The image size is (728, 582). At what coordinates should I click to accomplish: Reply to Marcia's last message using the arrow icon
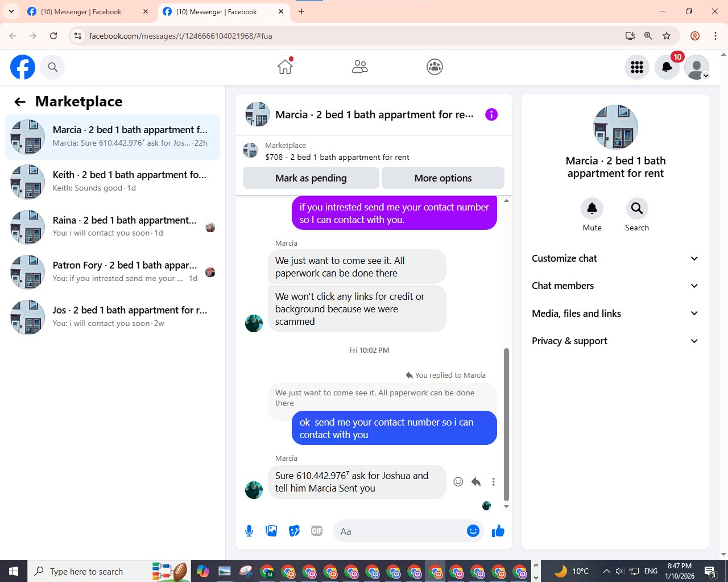[476, 482]
